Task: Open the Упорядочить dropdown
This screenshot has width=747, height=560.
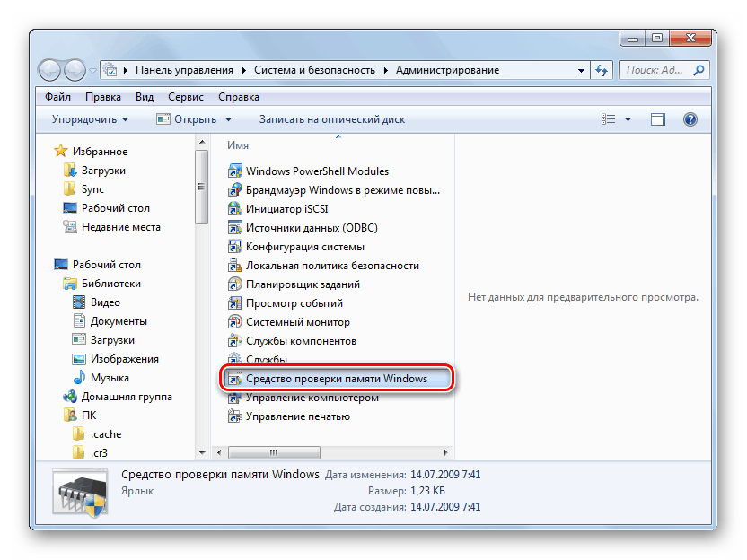Action: click(90, 119)
